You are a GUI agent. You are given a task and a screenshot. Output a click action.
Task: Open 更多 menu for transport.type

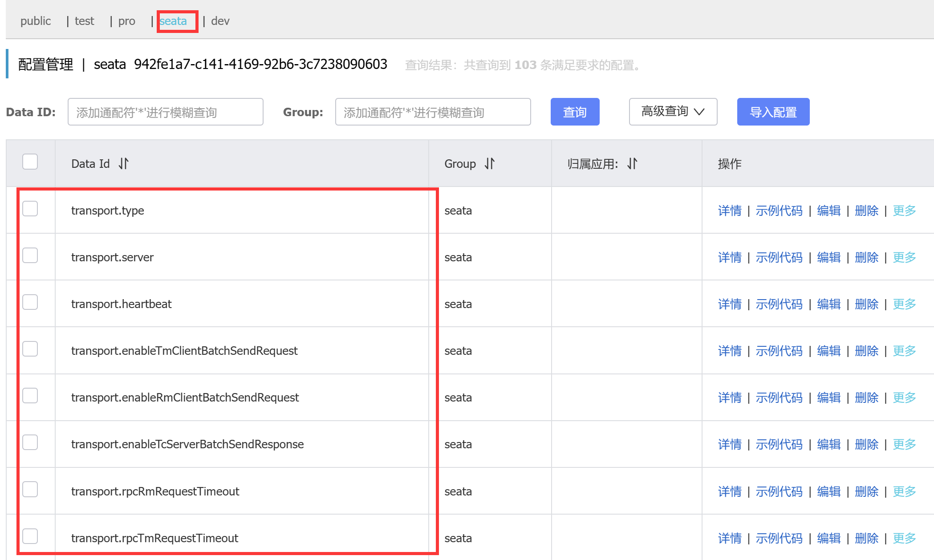pyautogui.click(x=904, y=211)
